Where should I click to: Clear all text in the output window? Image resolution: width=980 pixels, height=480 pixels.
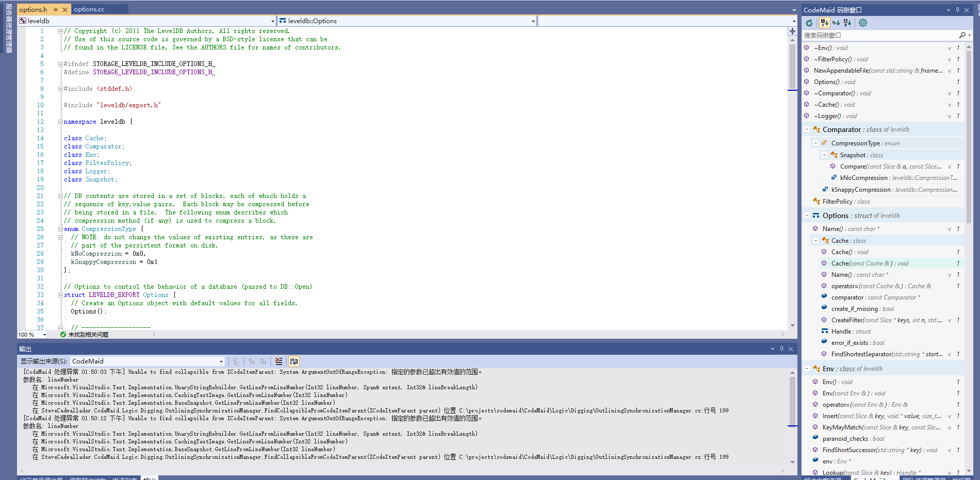click(x=279, y=361)
